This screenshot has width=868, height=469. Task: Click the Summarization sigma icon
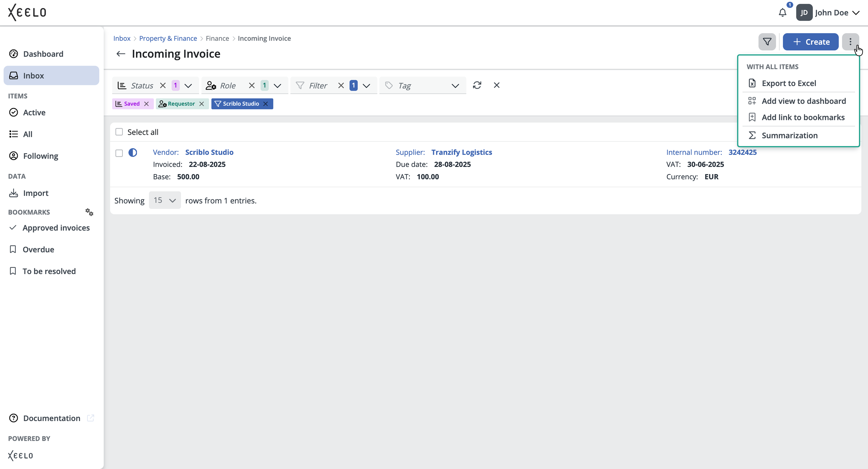[x=752, y=135]
